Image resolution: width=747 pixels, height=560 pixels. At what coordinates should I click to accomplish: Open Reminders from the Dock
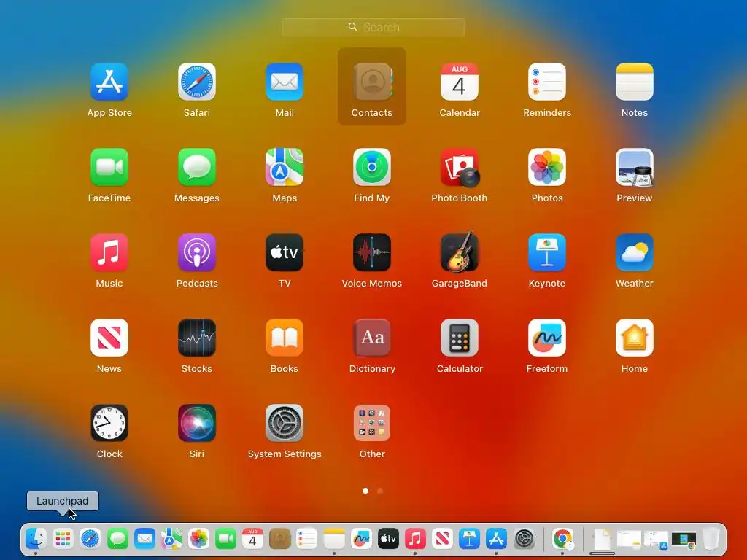307,539
